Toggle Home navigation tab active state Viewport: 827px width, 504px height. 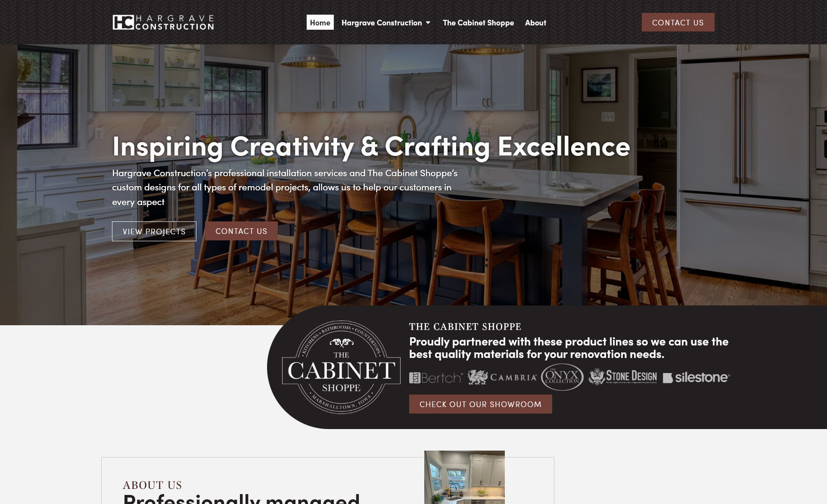pos(320,22)
